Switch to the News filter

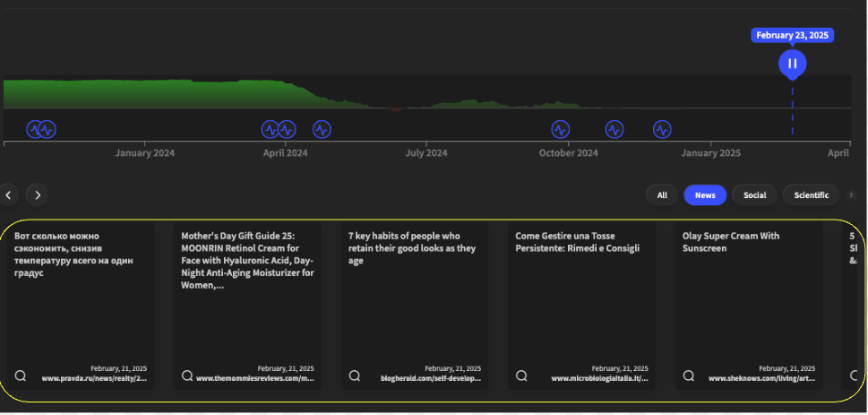coord(705,195)
